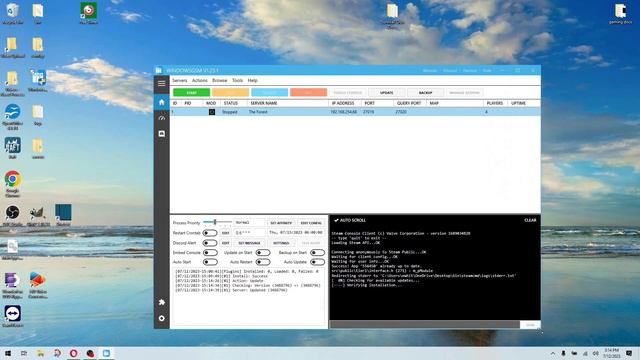Clear the console output
Viewport: 640px width, 360px height.
point(530,220)
